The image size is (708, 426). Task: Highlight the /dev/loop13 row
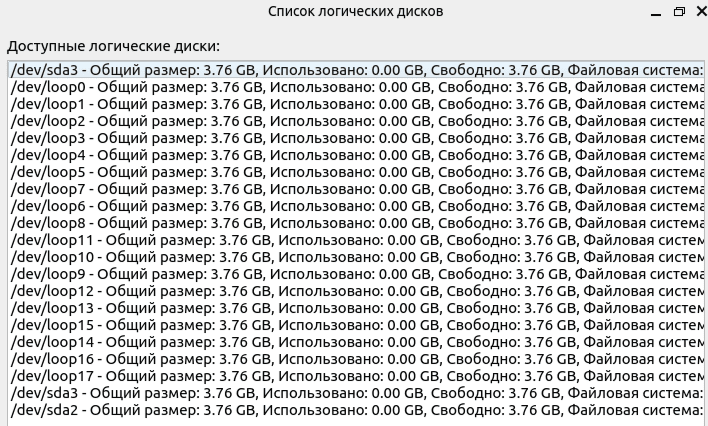(x=356, y=309)
